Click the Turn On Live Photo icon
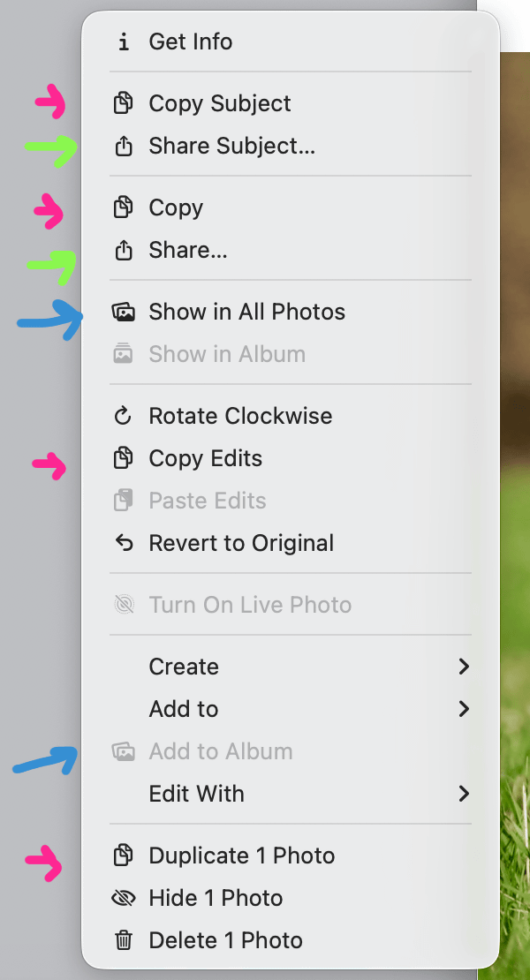 (x=124, y=605)
